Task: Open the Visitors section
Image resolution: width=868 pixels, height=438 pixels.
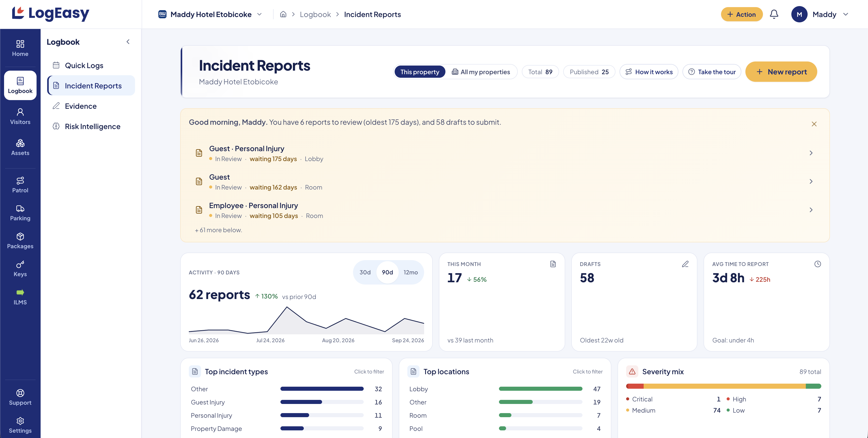Action: click(20, 116)
